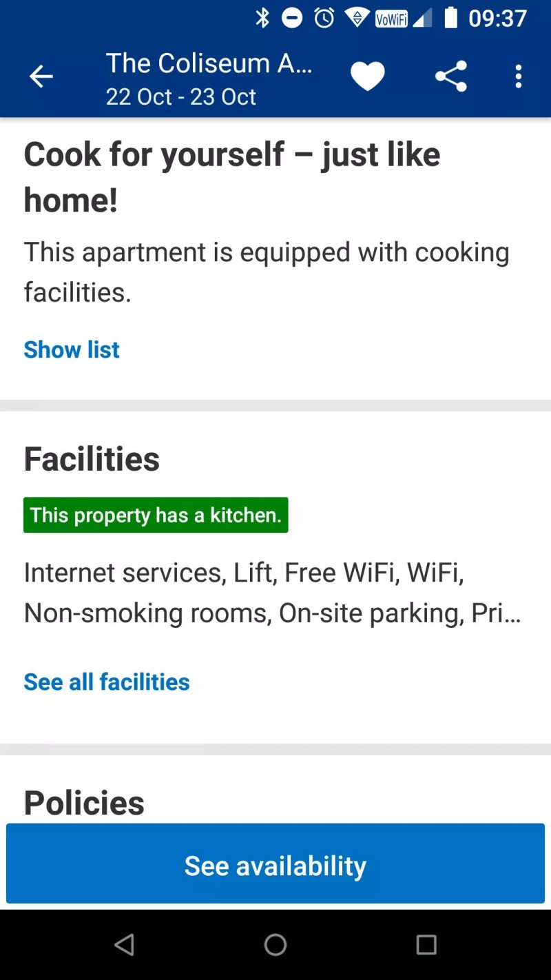This screenshot has width=551, height=980.
Task: Open the share icon
Action: (451, 76)
